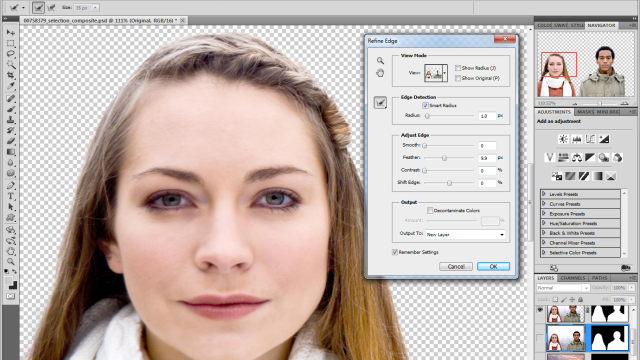This screenshot has height=360, width=640.
Task: Select the Refine Radius tool in dialog
Action: (380, 102)
